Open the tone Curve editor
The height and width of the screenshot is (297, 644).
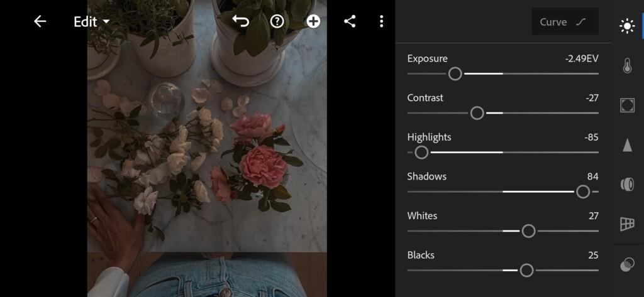(565, 21)
